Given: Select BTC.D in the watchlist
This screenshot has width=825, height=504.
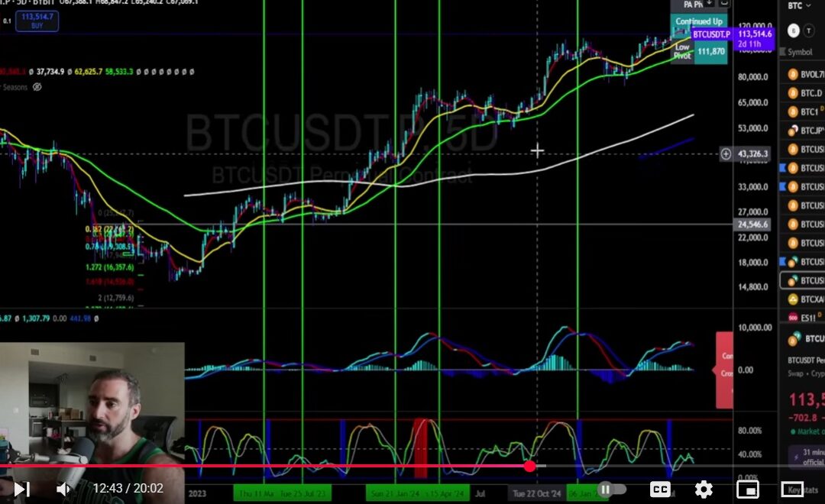Looking at the screenshot, I should pos(806,93).
